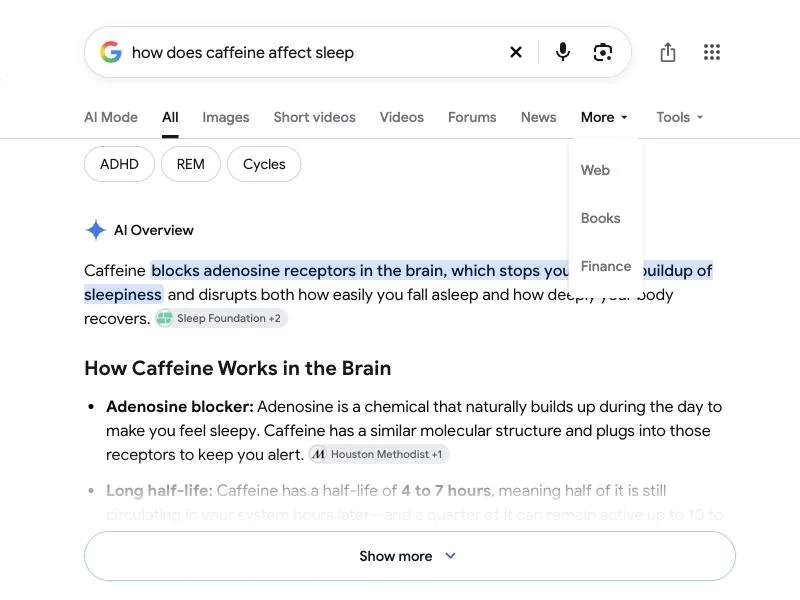Click inside the search query text field
The width and height of the screenshot is (800, 600).
coord(316,53)
